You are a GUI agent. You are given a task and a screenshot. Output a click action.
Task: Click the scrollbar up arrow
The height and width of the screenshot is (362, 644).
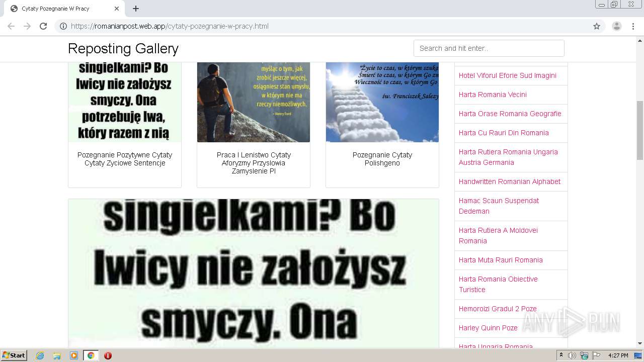pyautogui.click(x=640, y=40)
